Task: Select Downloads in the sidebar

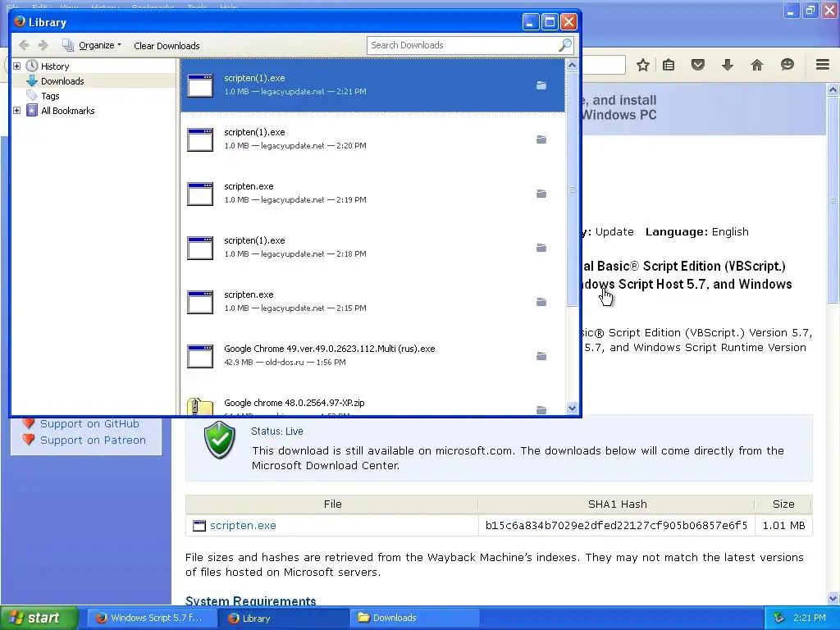Action: pyautogui.click(x=62, y=81)
